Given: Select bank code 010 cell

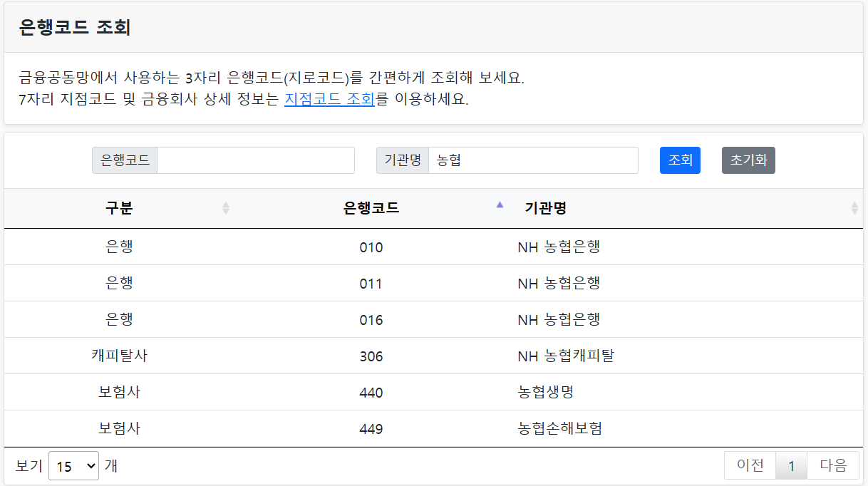Looking at the screenshot, I should click(371, 247).
